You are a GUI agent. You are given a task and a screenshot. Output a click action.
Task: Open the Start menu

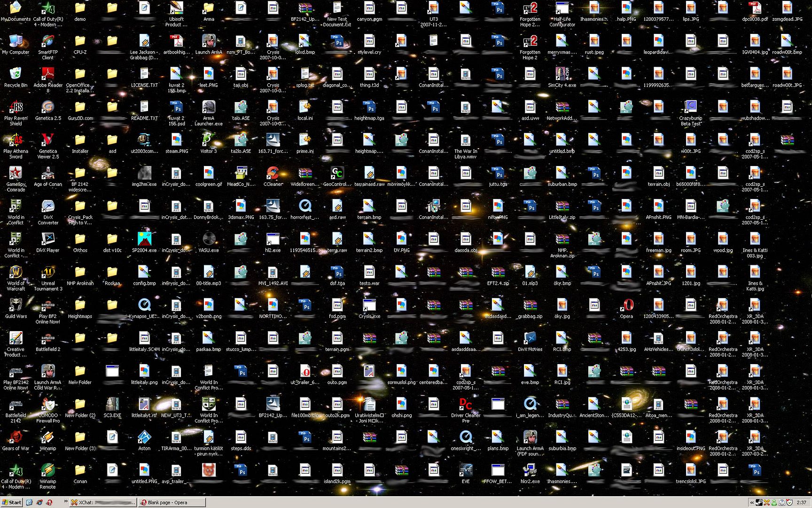click(12, 502)
